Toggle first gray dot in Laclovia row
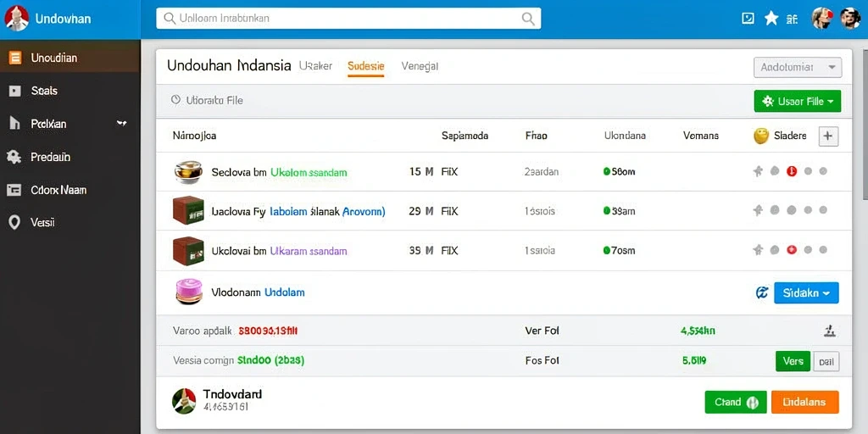Viewport: 868px width, 434px height. point(775,210)
